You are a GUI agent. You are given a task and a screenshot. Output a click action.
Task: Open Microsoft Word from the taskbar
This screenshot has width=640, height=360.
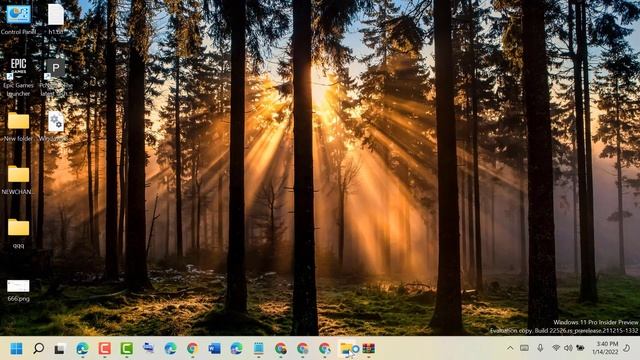pyautogui.click(x=214, y=349)
